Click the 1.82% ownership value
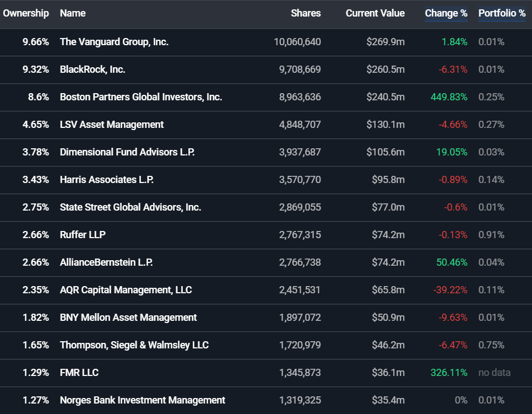 (36, 317)
